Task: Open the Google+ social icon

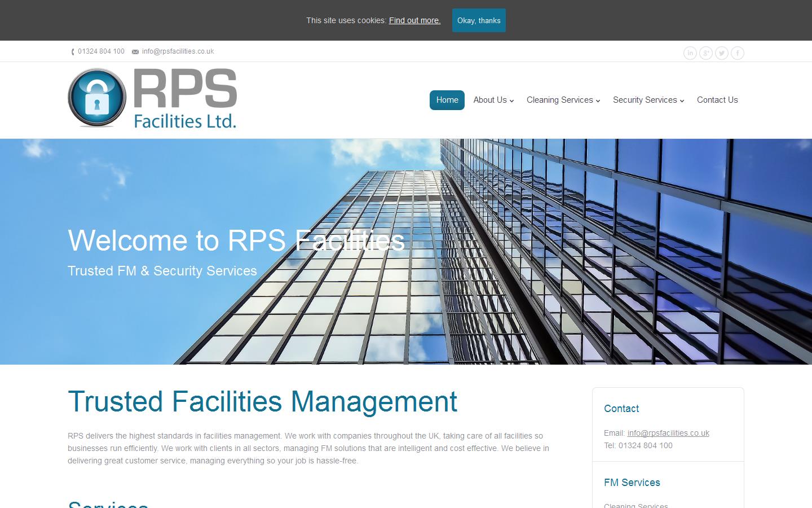Action: (x=706, y=52)
